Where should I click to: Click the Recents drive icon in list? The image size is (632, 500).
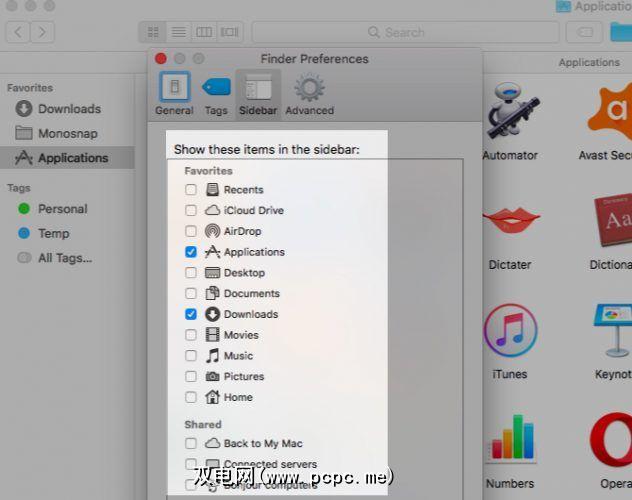tap(212, 189)
